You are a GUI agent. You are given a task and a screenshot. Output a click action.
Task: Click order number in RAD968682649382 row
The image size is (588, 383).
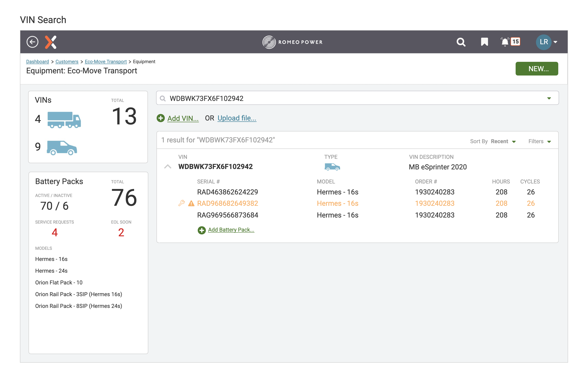click(x=435, y=203)
